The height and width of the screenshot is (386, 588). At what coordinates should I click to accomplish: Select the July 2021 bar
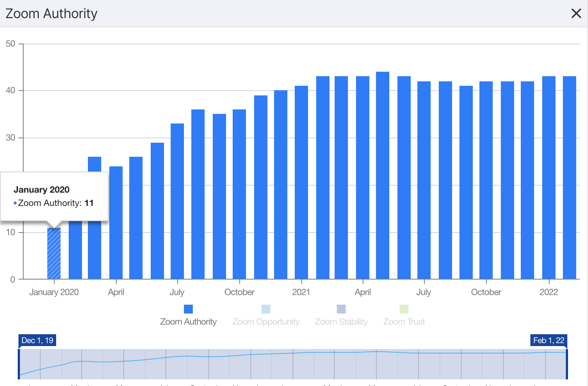pyautogui.click(x=424, y=180)
